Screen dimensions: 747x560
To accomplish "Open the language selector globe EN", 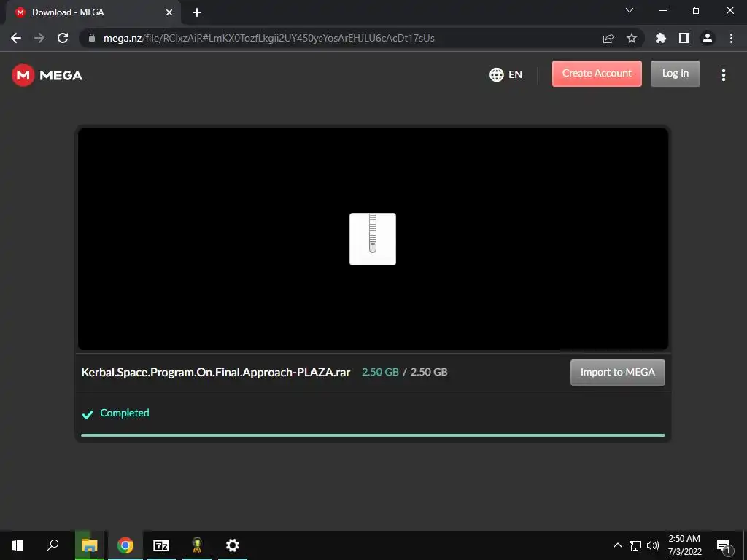I will tap(506, 74).
